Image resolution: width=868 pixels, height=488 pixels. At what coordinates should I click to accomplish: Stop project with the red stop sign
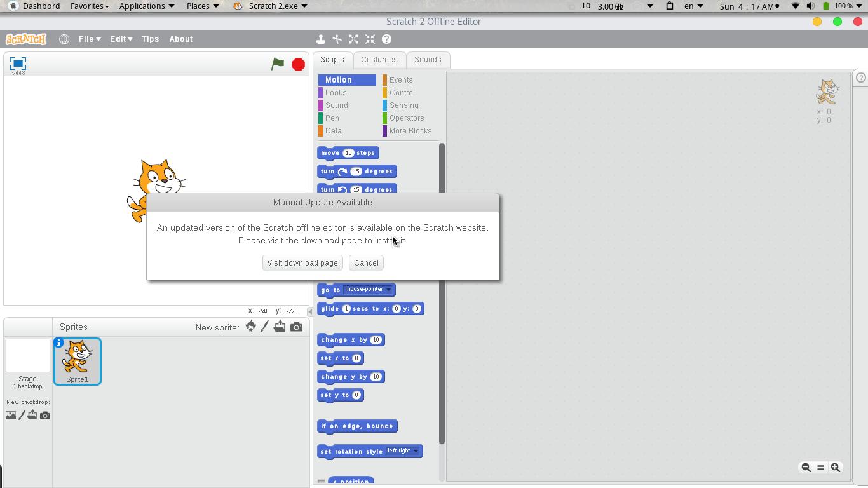tap(298, 64)
